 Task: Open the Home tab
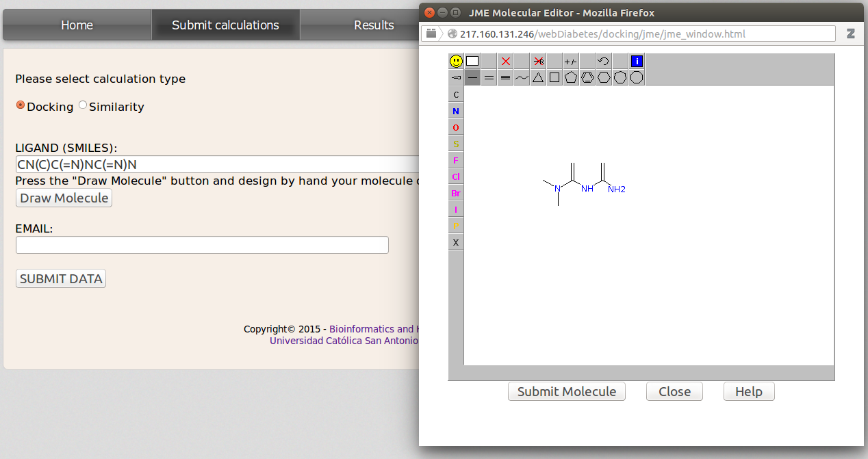[77, 25]
